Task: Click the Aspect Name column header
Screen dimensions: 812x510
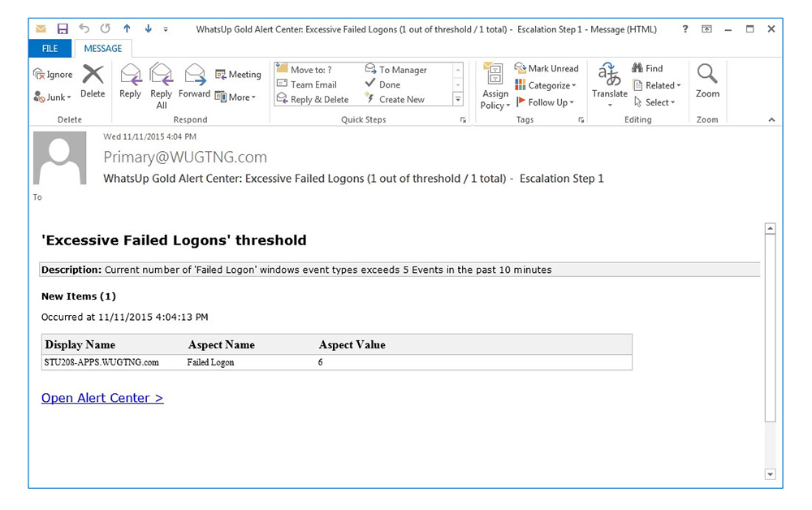Action: (x=221, y=345)
